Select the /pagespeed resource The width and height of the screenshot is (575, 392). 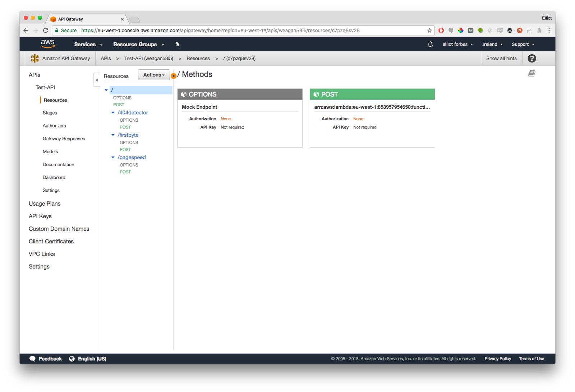point(132,157)
